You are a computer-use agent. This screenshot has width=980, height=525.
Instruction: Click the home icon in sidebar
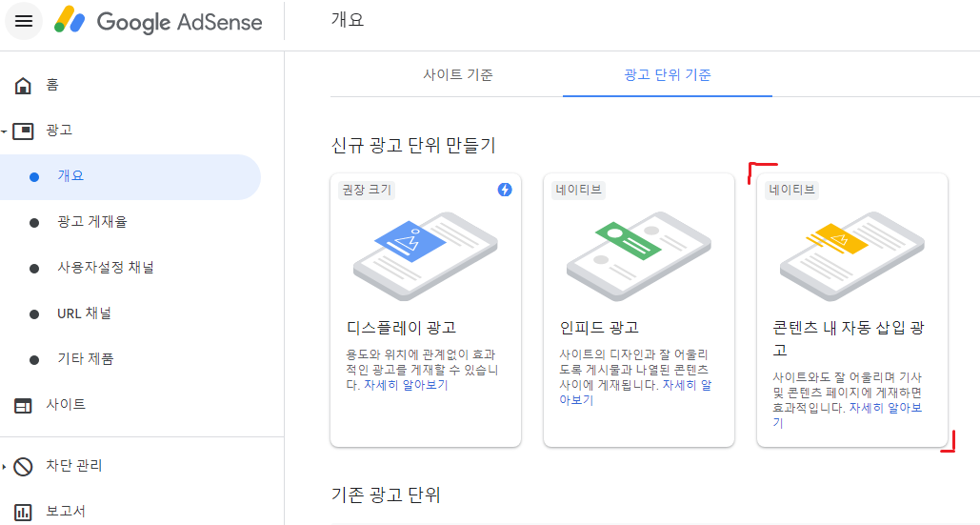tap(23, 85)
